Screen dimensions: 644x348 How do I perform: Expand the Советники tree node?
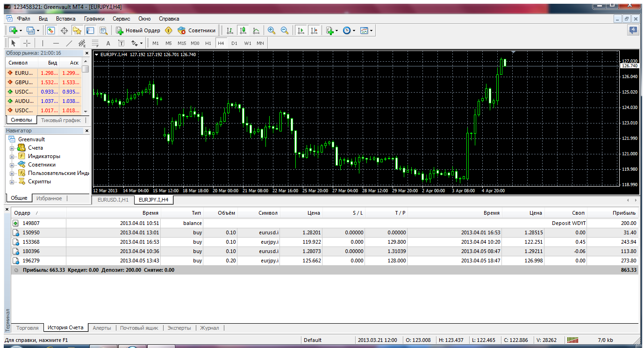pyautogui.click(x=12, y=165)
